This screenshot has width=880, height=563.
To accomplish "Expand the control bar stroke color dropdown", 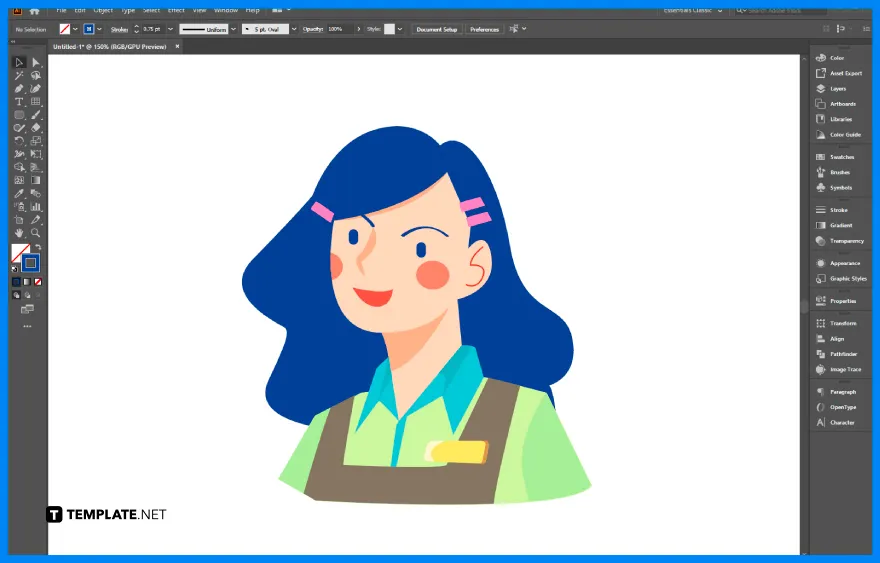I will pyautogui.click(x=99, y=29).
